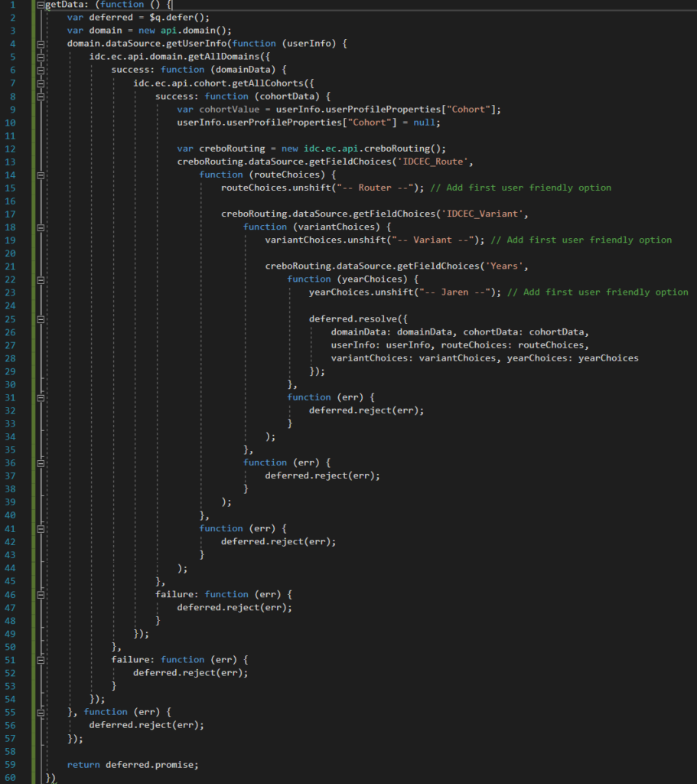Click "variantChoices.unshift" on line 19
This screenshot has height=784, width=697.
[x=325, y=240]
